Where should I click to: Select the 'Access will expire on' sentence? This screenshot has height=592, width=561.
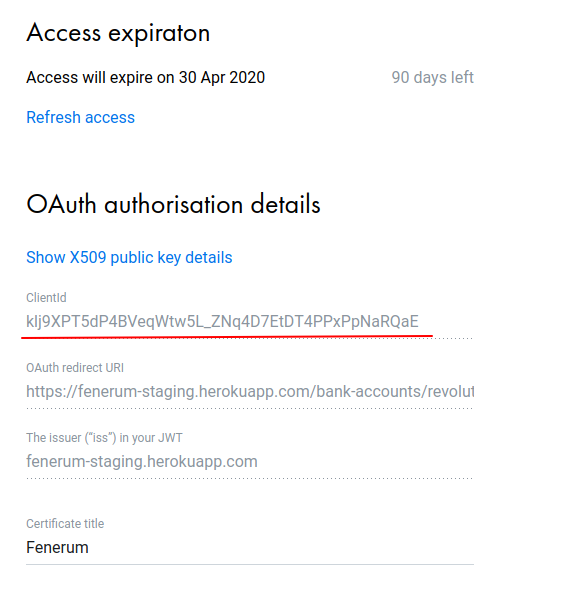[145, 78]
